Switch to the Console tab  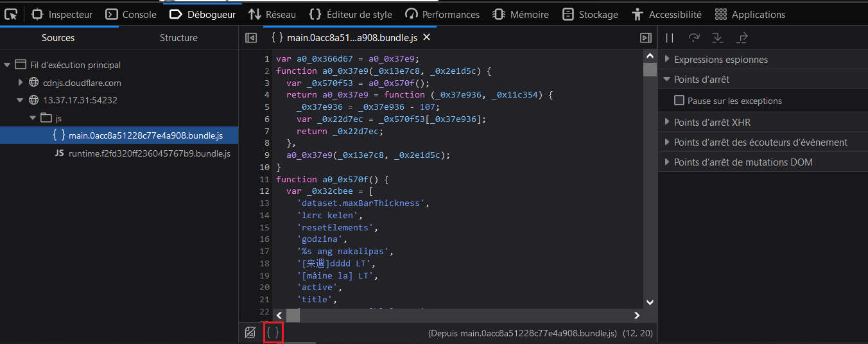tap(131, 14)
